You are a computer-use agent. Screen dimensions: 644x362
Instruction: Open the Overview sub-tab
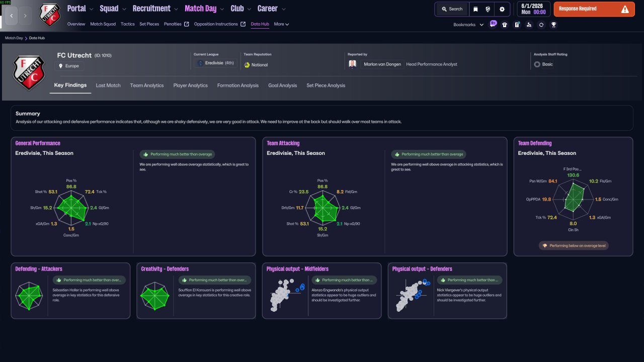(x=76, y=24)
